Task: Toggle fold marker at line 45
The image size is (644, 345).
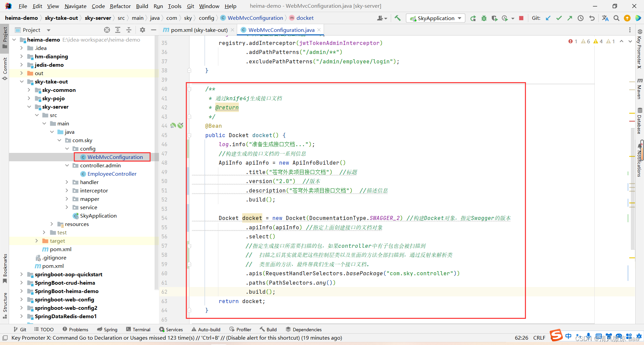Action: click(189, 135)
